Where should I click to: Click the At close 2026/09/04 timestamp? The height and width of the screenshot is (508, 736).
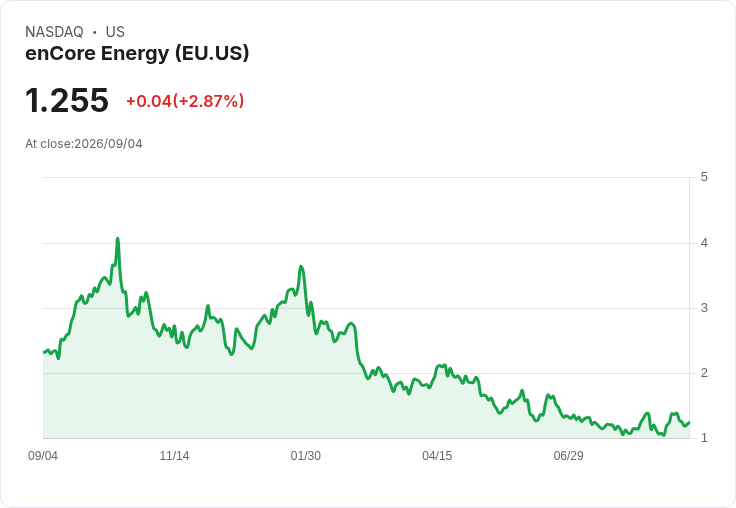coord(84,144)
